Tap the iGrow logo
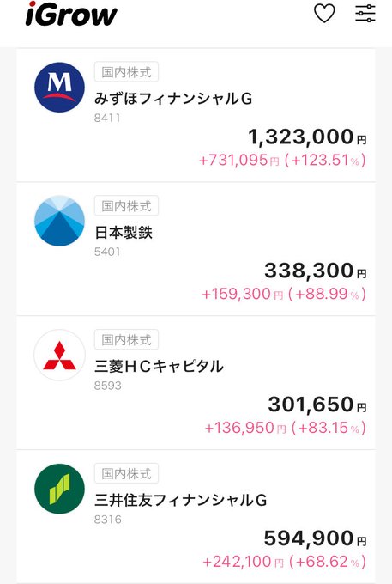Screen dimensions: 392x584 tap(71, 14)
